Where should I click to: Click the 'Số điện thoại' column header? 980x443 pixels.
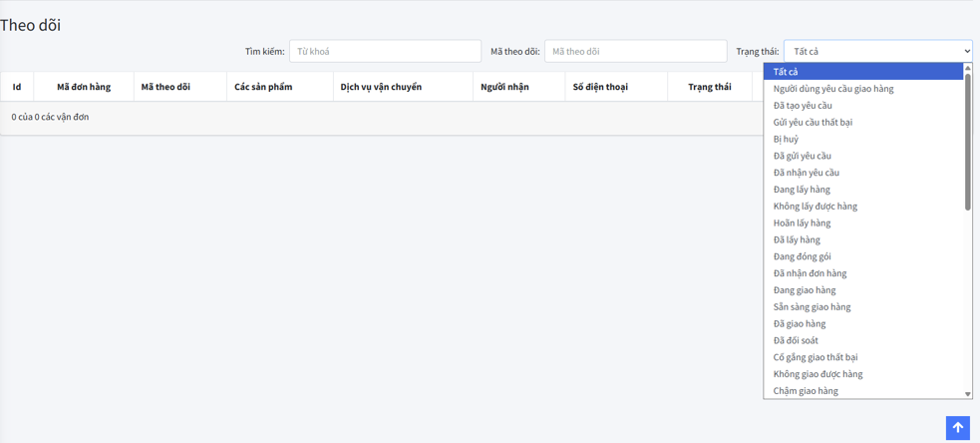click(x=600, y=87)
